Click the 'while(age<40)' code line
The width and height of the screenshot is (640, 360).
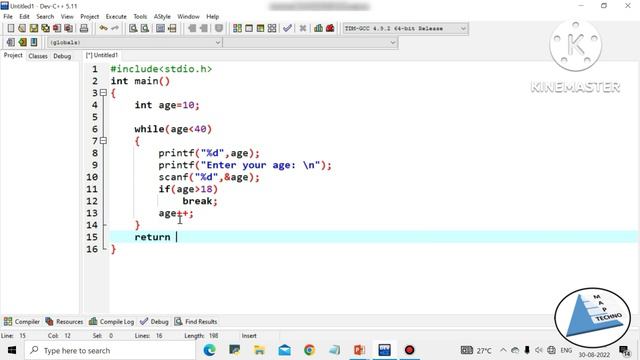[x=173, y=129]
